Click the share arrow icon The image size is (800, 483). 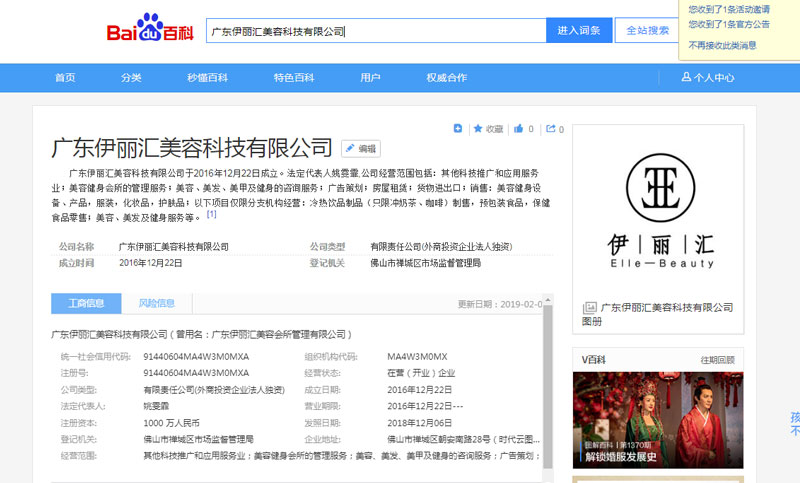click(551, 129)
